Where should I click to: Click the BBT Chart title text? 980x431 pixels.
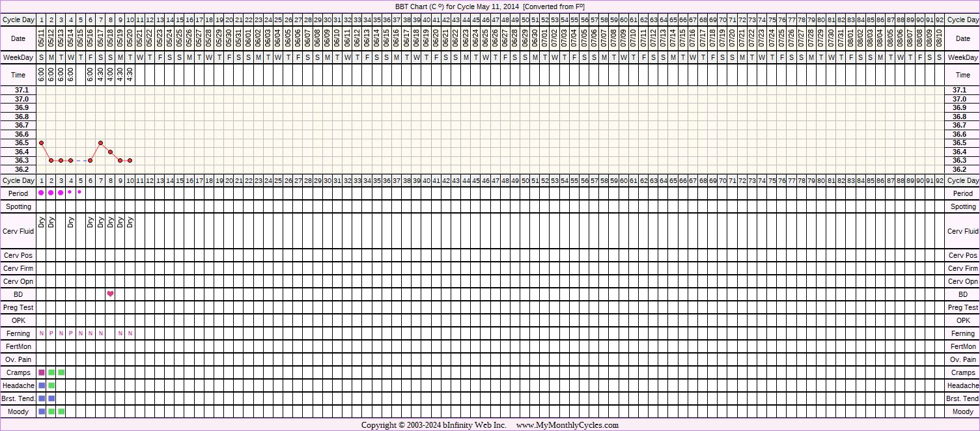(x=489, y=6)
